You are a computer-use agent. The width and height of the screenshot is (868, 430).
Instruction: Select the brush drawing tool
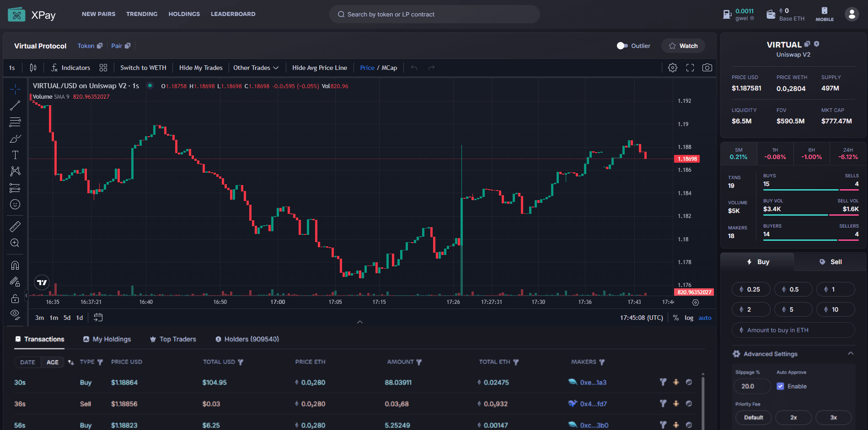[x=15, y=138]
